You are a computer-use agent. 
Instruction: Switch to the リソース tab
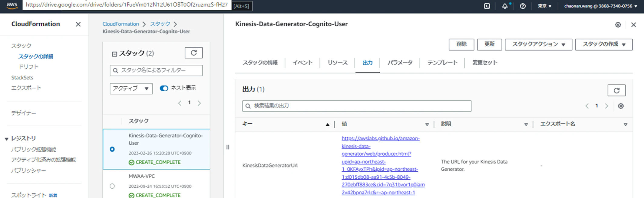tap(338, 63)
